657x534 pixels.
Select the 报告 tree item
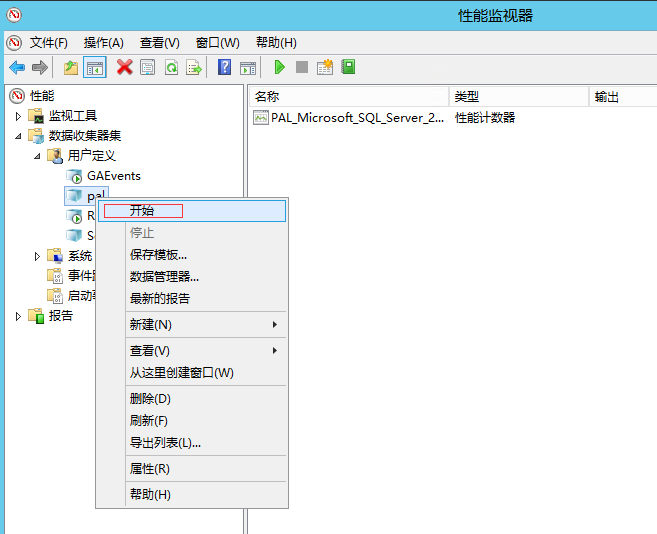(x=61, y=316)
